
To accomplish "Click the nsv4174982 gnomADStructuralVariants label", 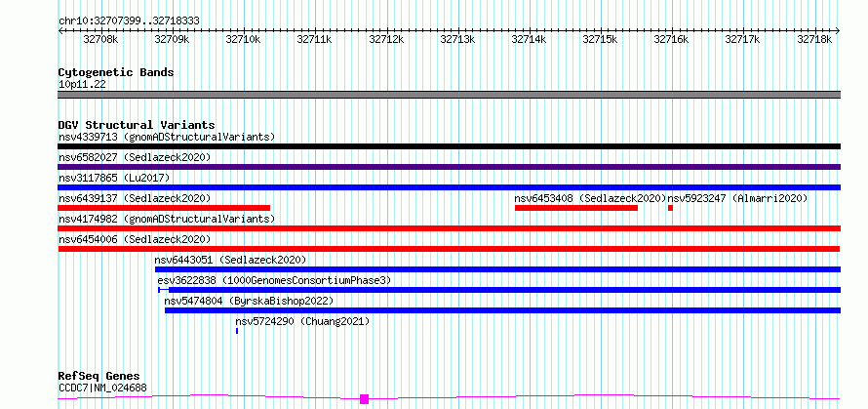I will 167,219.
